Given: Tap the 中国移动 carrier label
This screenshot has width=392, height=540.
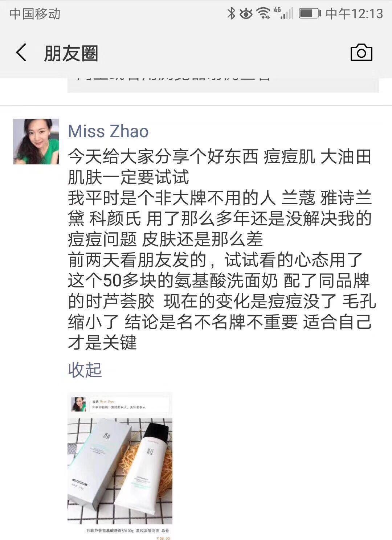Looking at the screenshot, I should click(35, 14).
